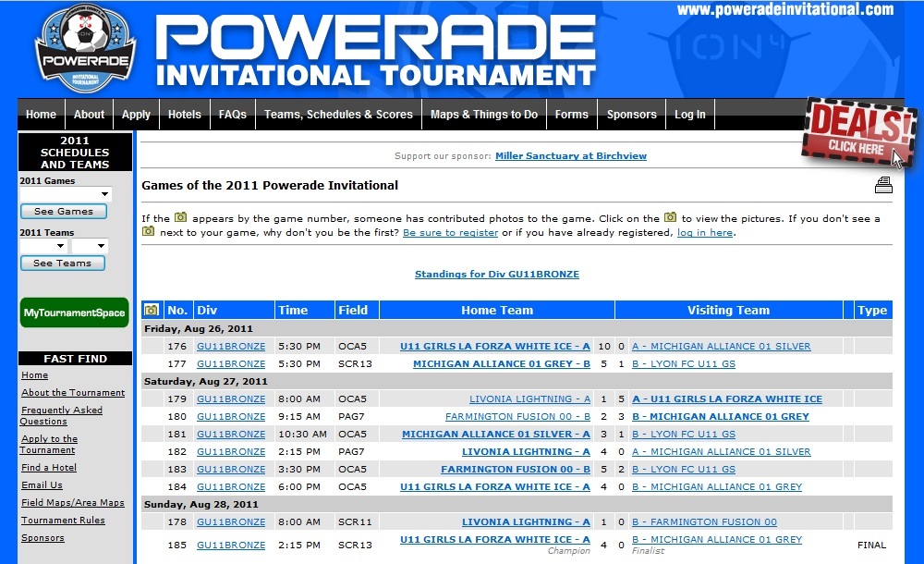Click the log in here link

click(705, 232)
